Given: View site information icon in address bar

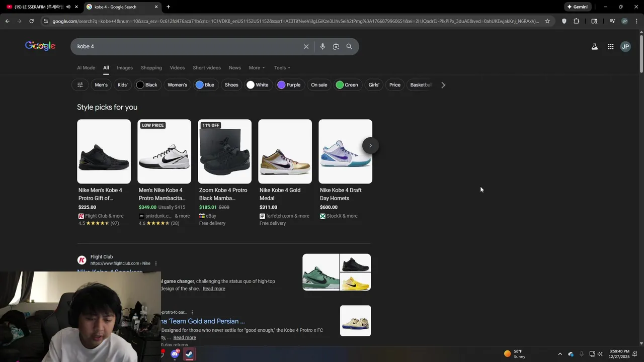Looking at the screenshot, I should [x=46, y=21].
